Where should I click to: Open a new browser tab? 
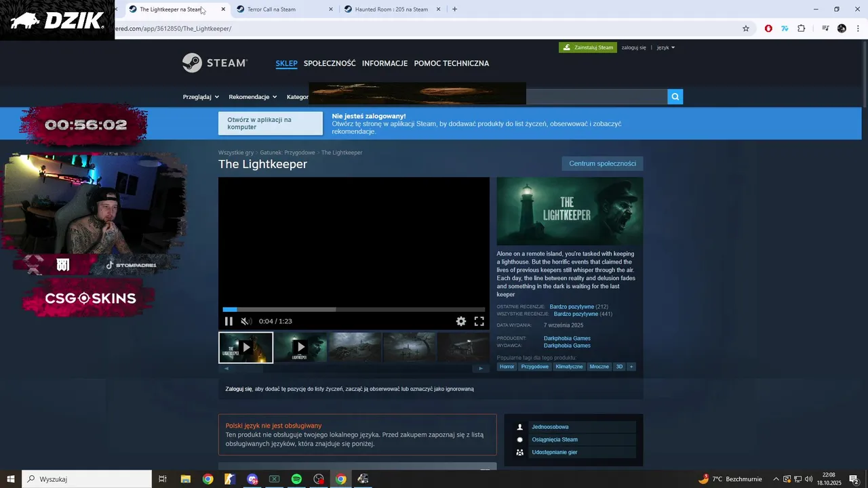(454, 9)
